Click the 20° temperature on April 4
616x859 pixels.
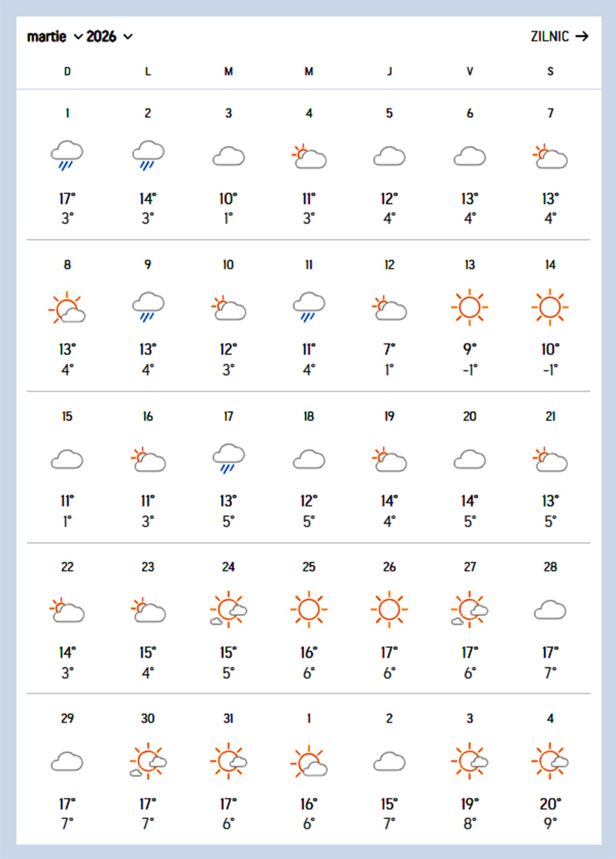pos(550,804)
